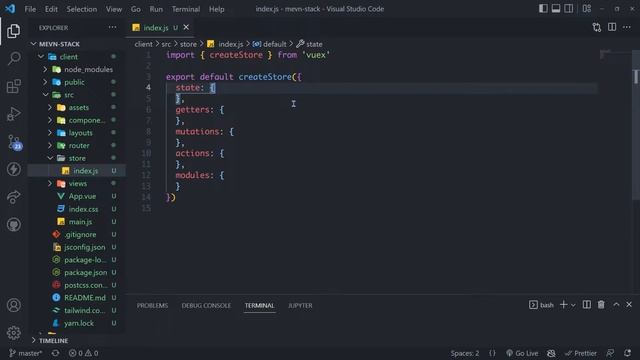Split the terminal
Image resolution: width=640 pixels, height=360 pixels.
[587, 305]
